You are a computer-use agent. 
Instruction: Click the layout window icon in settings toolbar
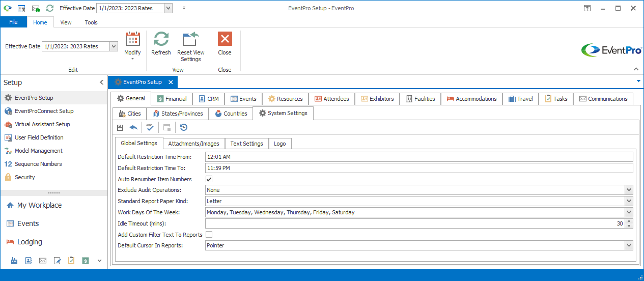tap(167, 127)
